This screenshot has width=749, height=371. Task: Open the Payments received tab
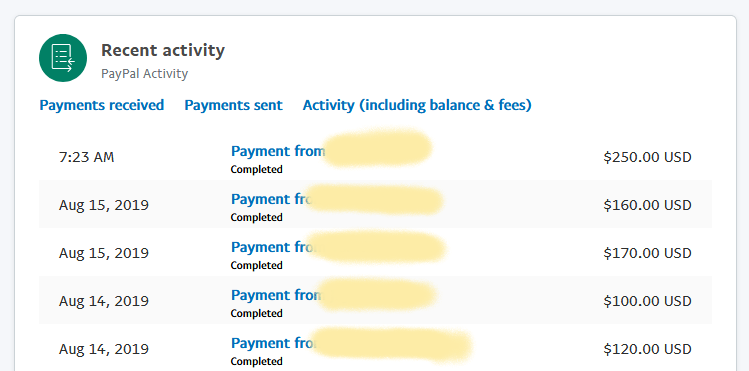[102, 105]
